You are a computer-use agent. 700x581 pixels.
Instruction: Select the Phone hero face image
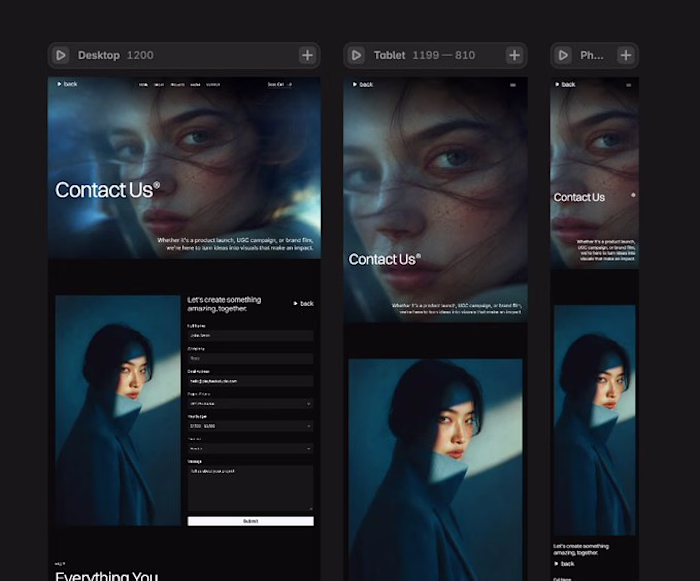595,173
